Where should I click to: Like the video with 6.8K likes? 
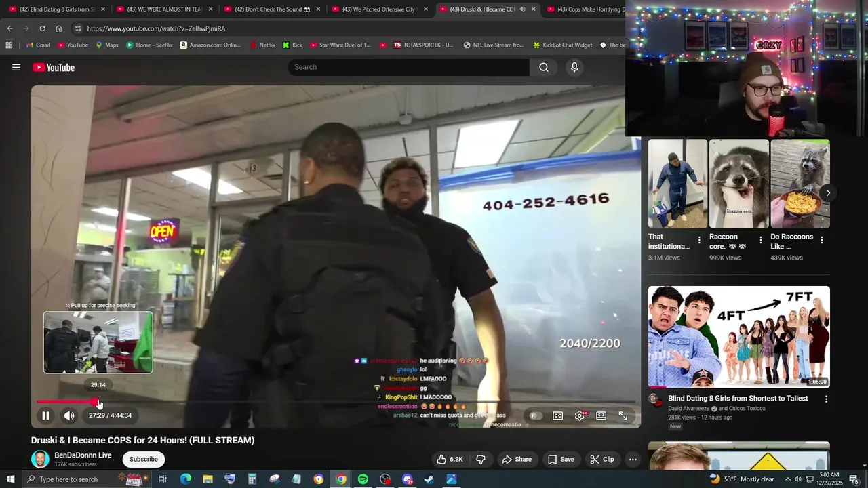pos(450,459)
